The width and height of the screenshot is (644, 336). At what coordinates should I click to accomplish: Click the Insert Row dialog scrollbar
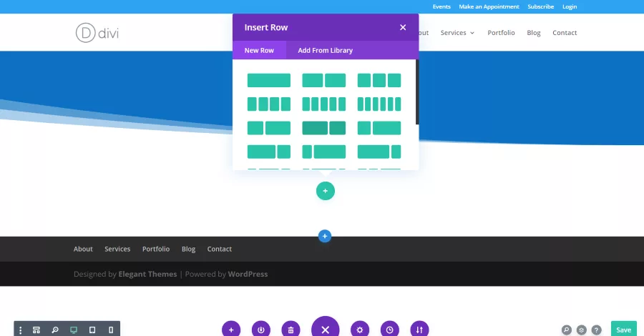point(417,92)
